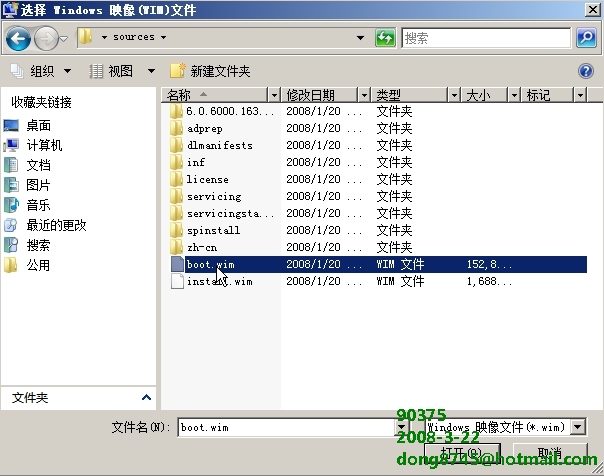The image size is (604, 476).
Task: Click the Forward navigation arrow
Action: [x=45, y=38]
